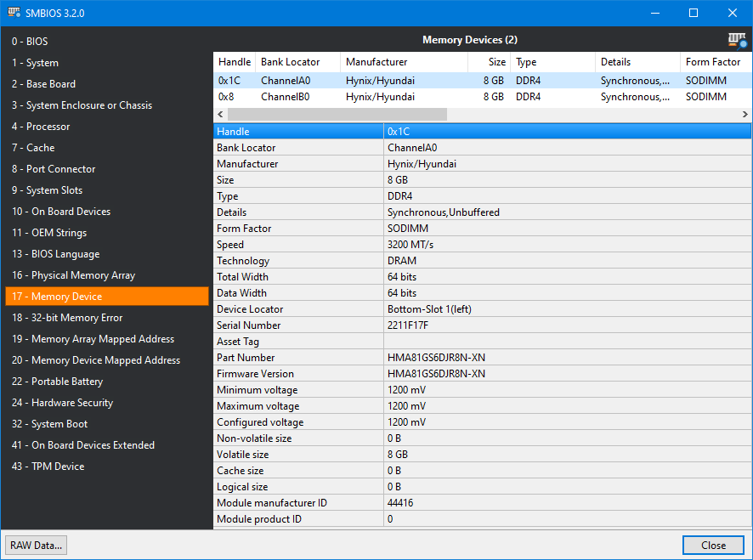Click the Details value Synchronous,Unbuffered
This screenshot has width=753, height=560.
(x=444, y=212)
